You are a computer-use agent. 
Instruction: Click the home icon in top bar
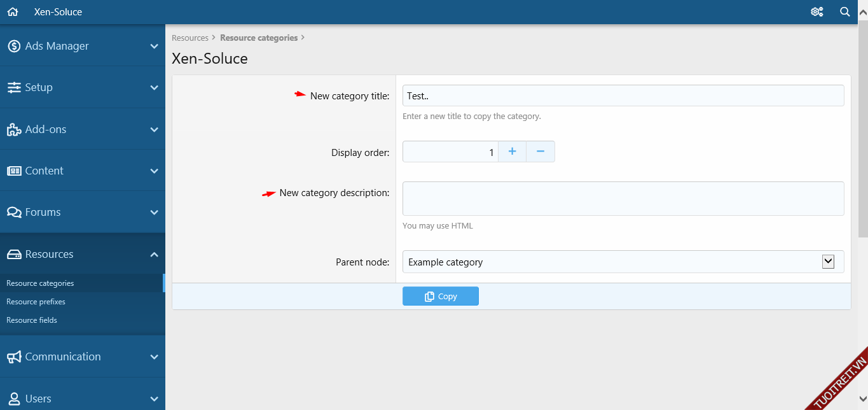coord(13,12)
